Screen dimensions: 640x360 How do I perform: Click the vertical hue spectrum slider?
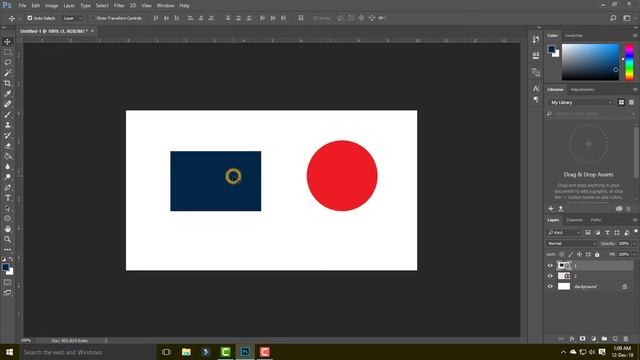(x=629, y=62)
